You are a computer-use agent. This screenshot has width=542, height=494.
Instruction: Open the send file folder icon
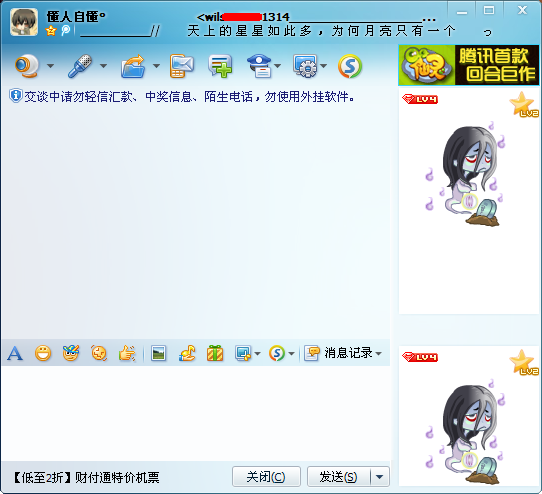tap(133, 66)
